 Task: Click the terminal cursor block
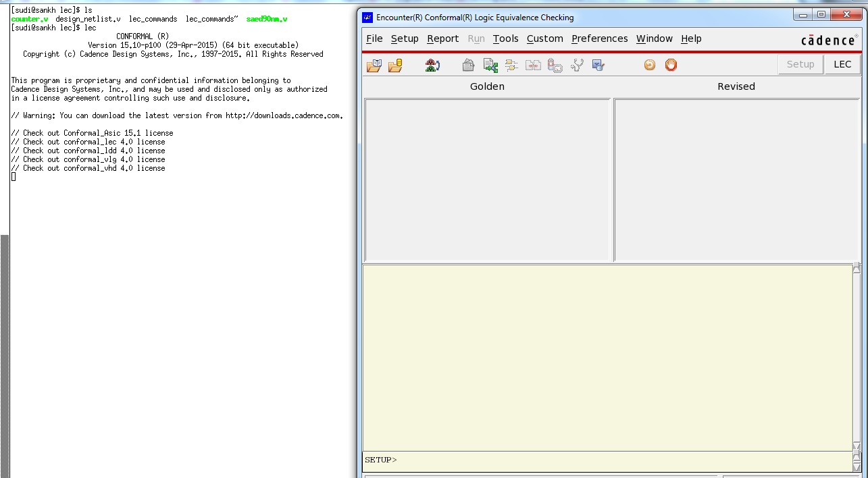point(14,177)
